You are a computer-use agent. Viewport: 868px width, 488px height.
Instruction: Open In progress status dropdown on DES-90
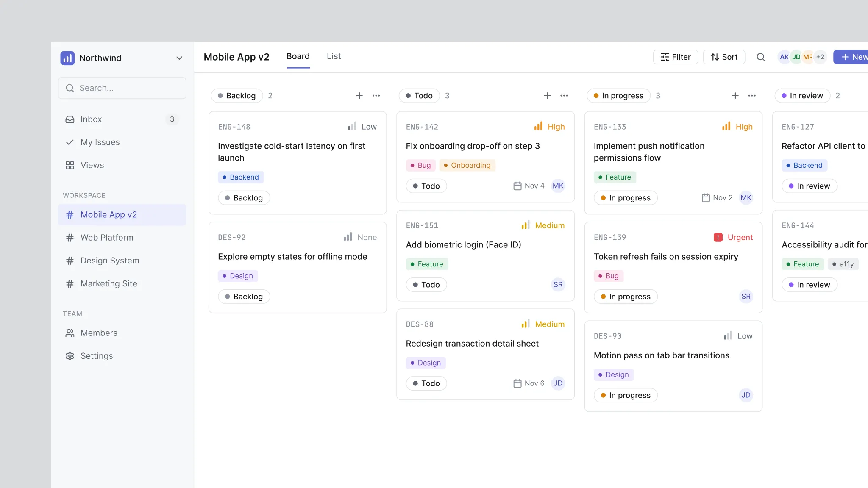pyautogui.click(x=626, y=395)
